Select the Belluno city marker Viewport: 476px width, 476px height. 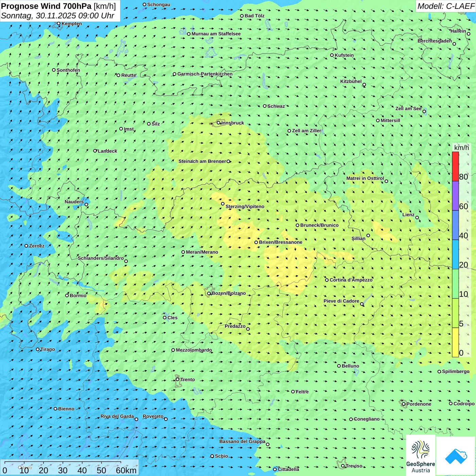[339, 366]
